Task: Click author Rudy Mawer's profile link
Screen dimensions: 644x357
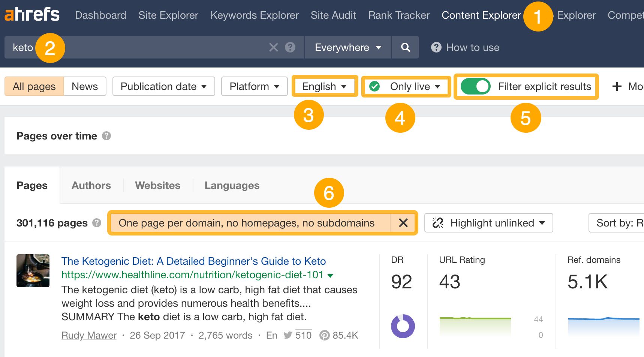Action: point(88,335)
